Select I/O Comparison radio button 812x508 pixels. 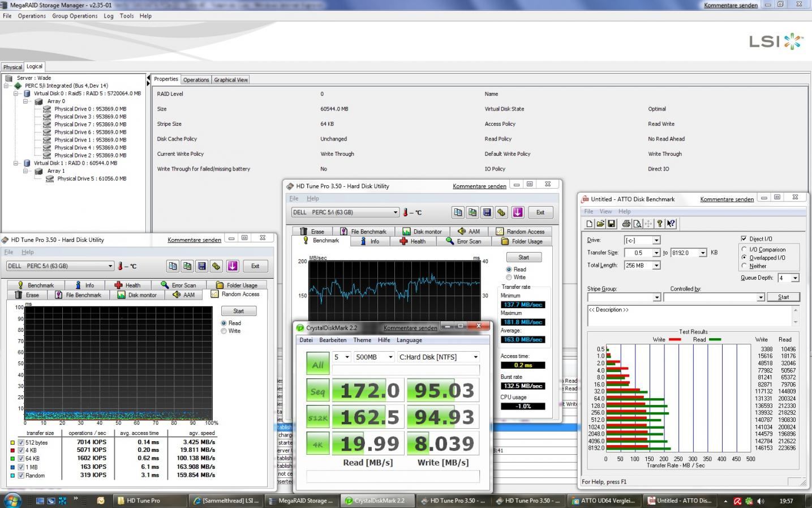(x=744, y=249)
